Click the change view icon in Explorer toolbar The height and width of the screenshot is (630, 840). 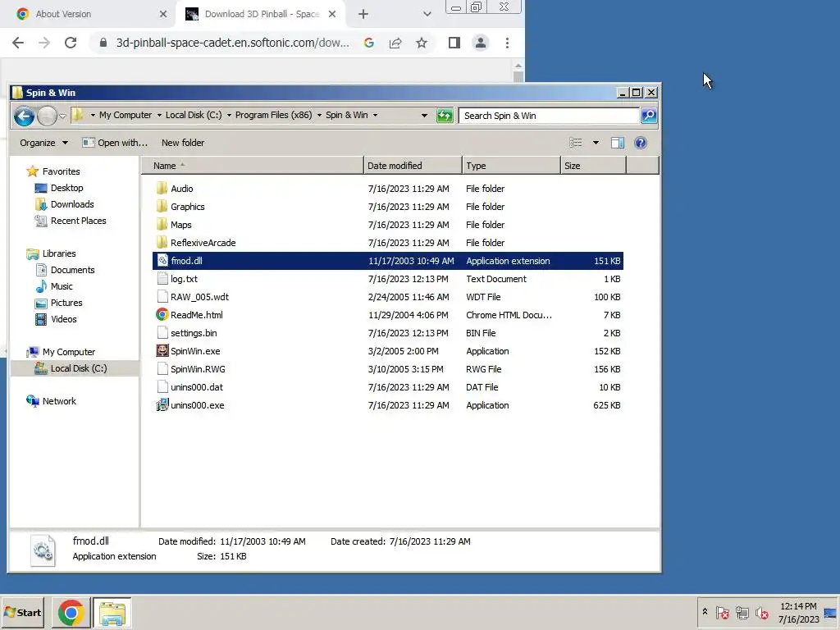pyautogui.click(x=576, y=143)
